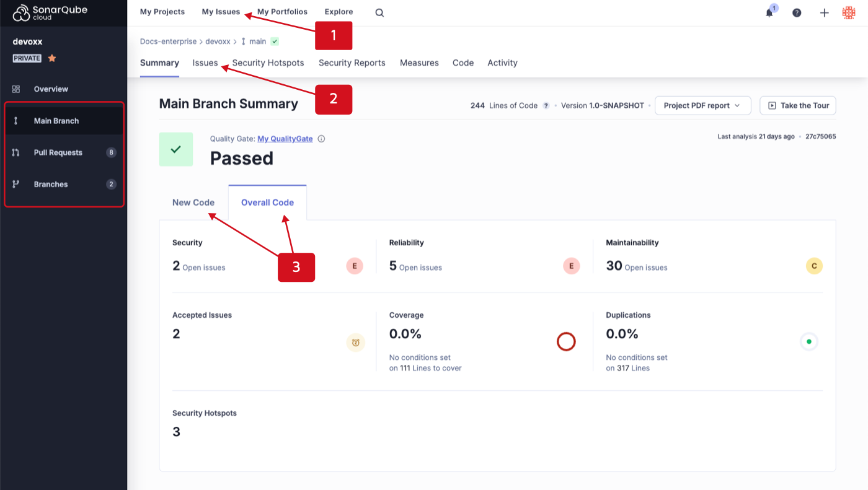This screenshot has height=490, width=868.
Task: Click the Pull Requests count badge 8
Action: [111, 152]
